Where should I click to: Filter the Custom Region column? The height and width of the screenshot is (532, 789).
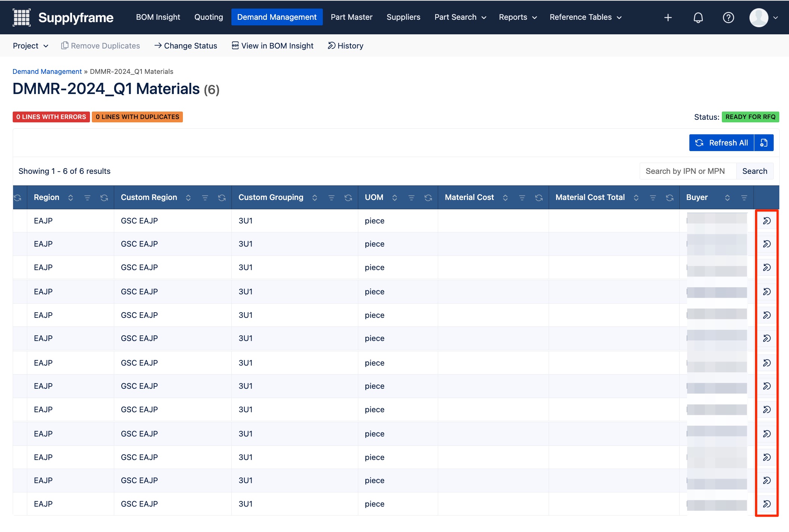coord(205,198)
